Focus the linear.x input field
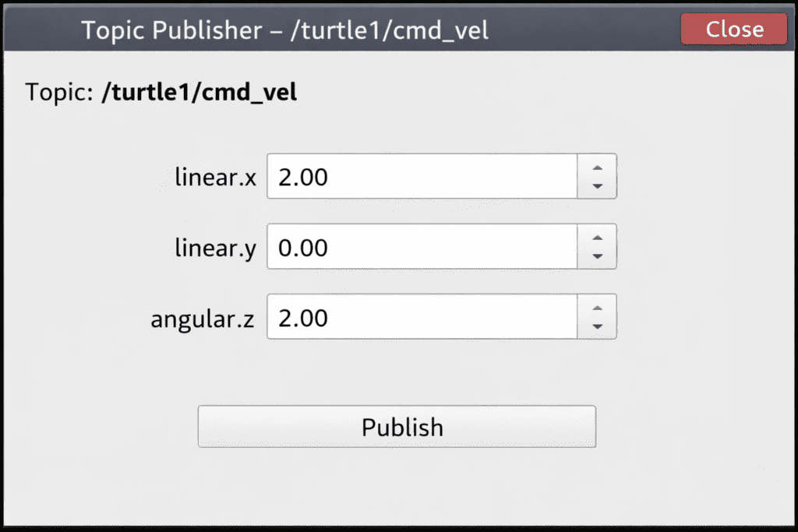The image size is (798, 532). pyautogui.click(x=421, y=177)
